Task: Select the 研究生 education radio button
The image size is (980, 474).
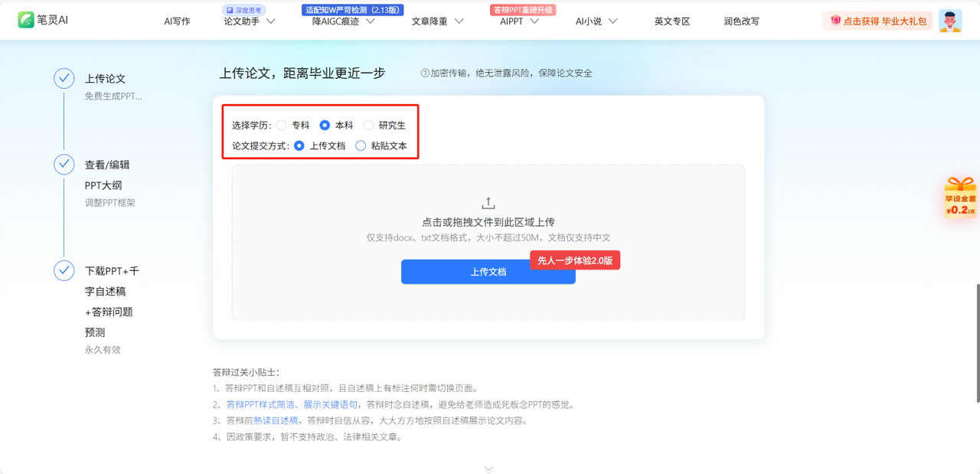Action: pyautogui.click(x=368, y=125)
